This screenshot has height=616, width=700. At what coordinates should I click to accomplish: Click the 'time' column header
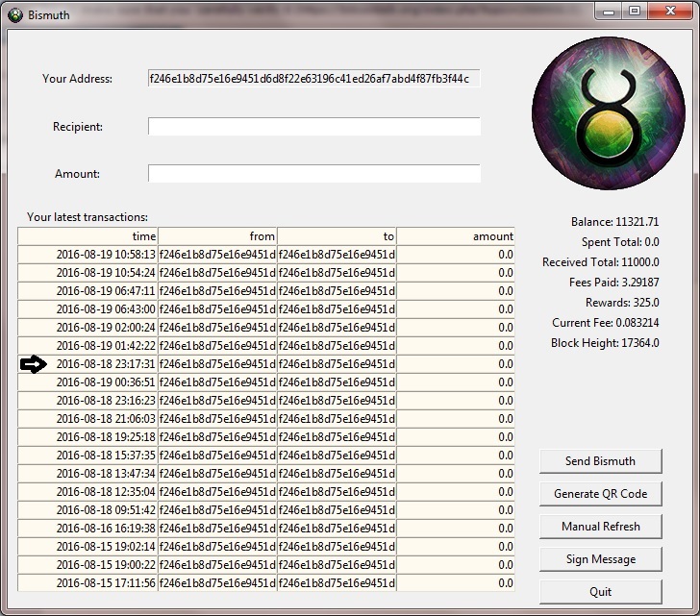coord(87,236)
